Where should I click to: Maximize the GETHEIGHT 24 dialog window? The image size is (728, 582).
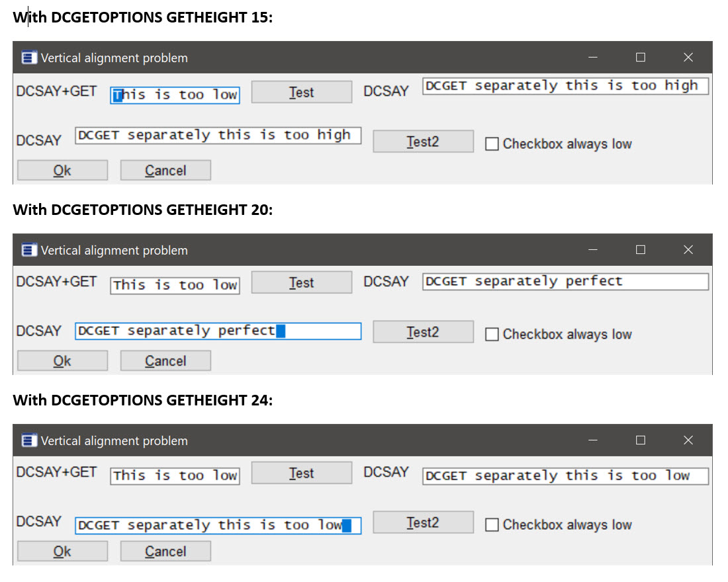click(640, 440)
